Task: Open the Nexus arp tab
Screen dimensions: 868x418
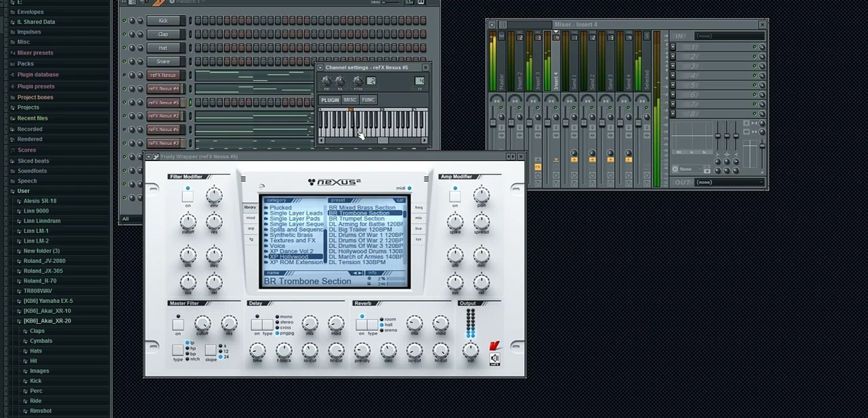Action: pos(251,228)
